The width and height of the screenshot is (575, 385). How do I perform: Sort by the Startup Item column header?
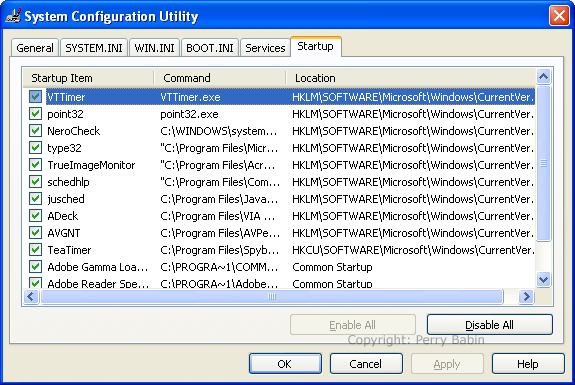coord(88,78)
